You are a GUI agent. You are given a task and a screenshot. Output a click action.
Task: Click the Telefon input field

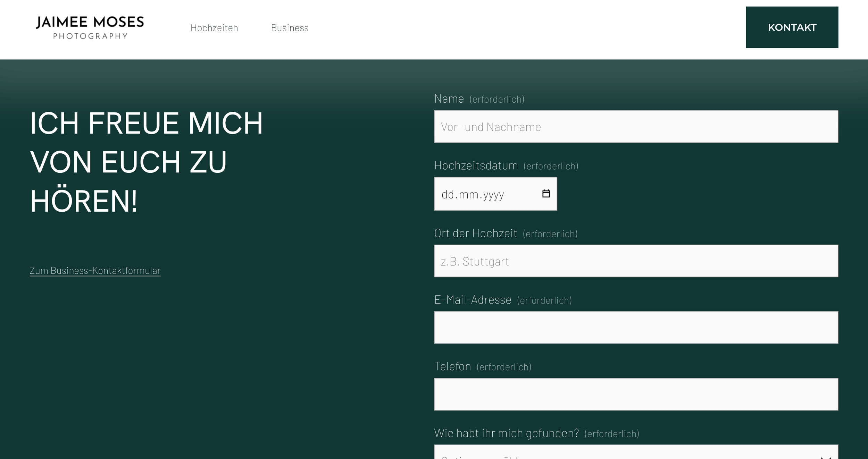pos(636,394)
